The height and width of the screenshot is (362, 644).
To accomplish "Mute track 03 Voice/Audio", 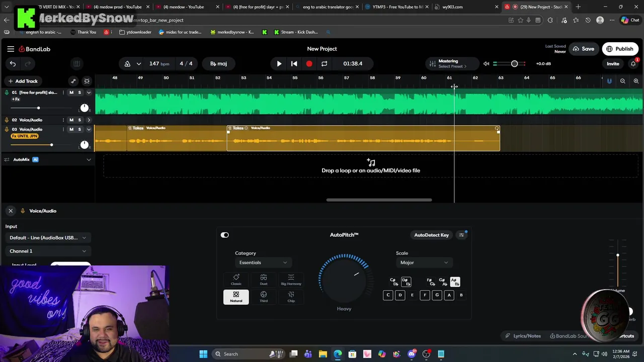I will (x=71, y=129).
